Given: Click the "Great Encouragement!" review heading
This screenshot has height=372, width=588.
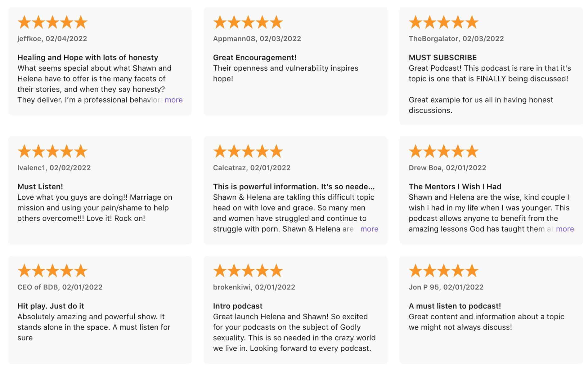Looking at the screenshot, I should pos(254,57).
